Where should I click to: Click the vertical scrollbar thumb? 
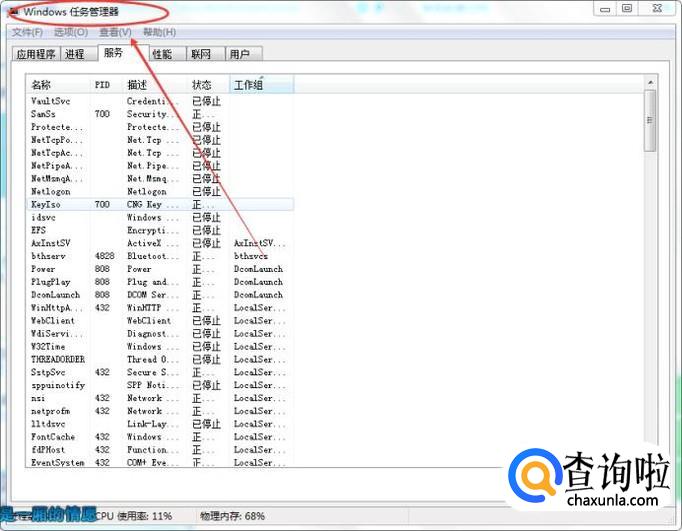pyautogui.click(x=650, y=120)
